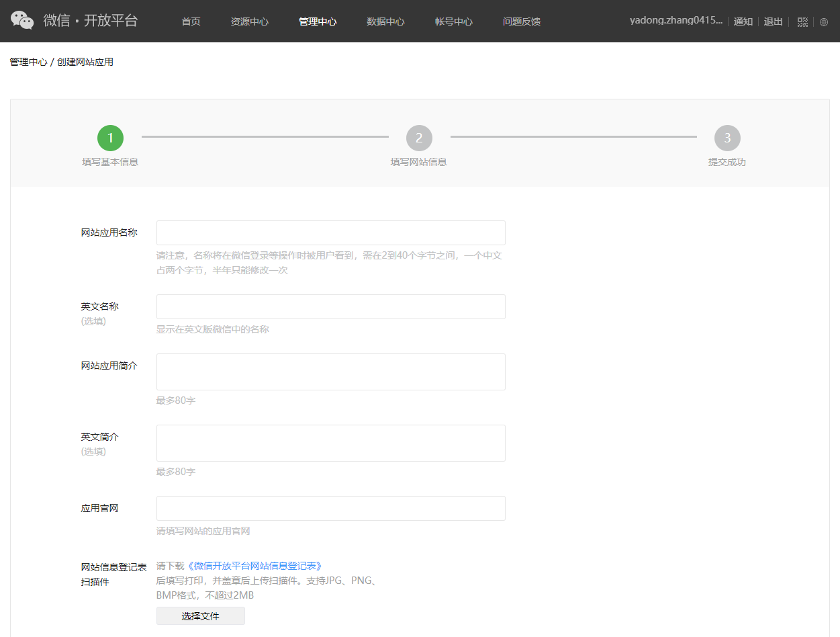Open 数据中心 from the navigation bar
The image size is (840, 637).
(x=385, y=22)
